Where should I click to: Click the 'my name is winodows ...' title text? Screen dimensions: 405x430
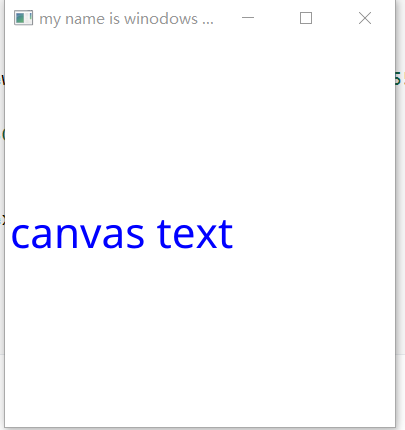coord(126,19)
